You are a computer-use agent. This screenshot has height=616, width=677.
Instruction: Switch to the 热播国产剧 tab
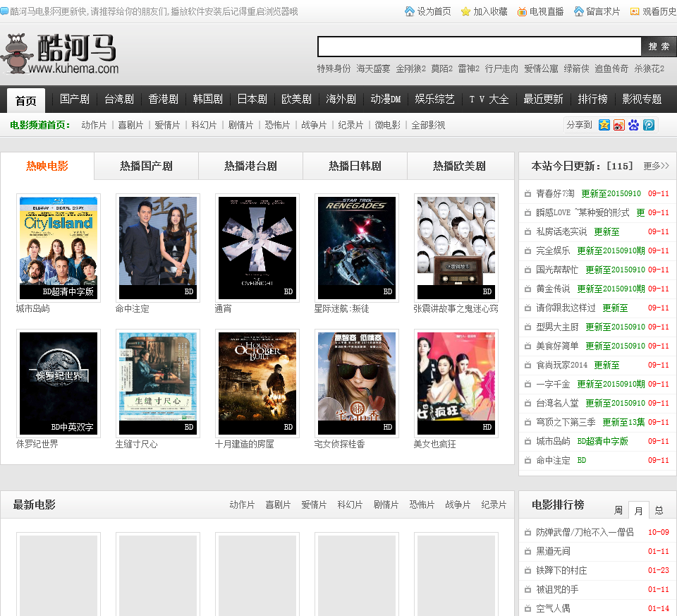pos(147,166)
